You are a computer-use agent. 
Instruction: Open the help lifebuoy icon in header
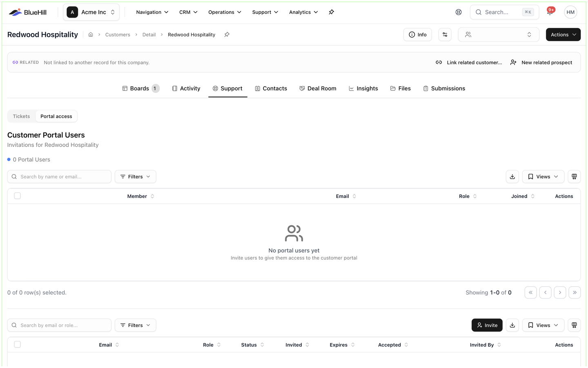(459, 12)
